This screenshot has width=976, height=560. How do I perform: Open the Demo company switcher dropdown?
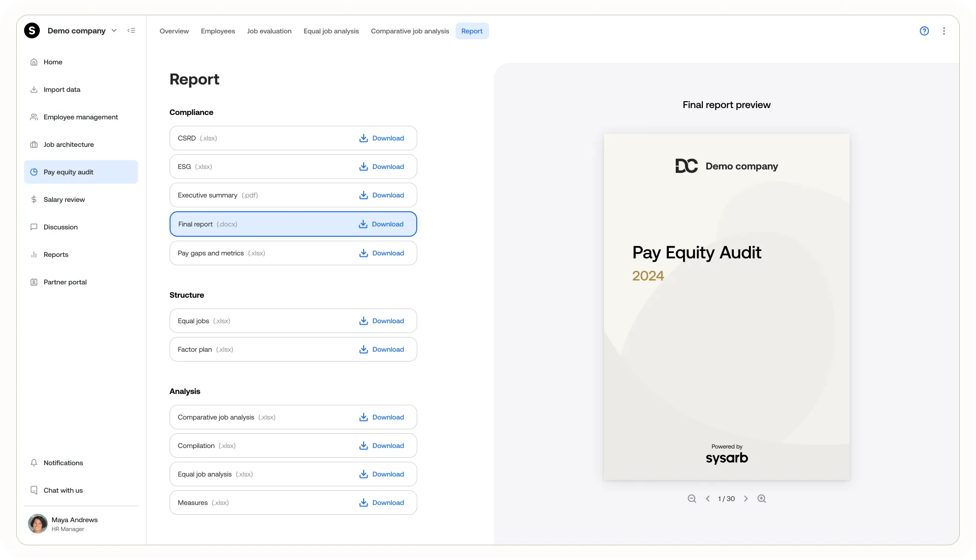coord(114,30)
